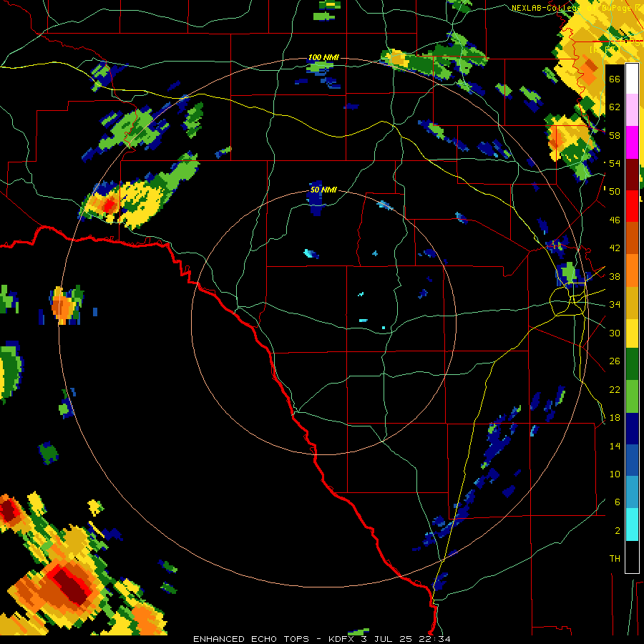Select the dark red legend color block
This screenshot has width=644, height=644.
point(632,175)
